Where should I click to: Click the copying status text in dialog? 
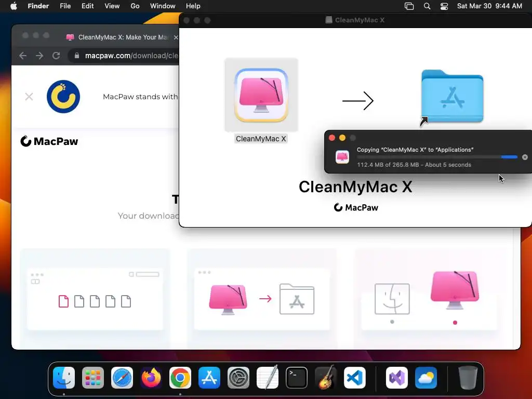415,150
